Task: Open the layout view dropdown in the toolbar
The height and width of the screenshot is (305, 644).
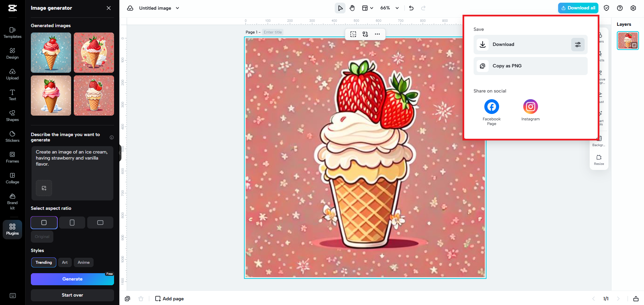Action: [x=367, y=8]
